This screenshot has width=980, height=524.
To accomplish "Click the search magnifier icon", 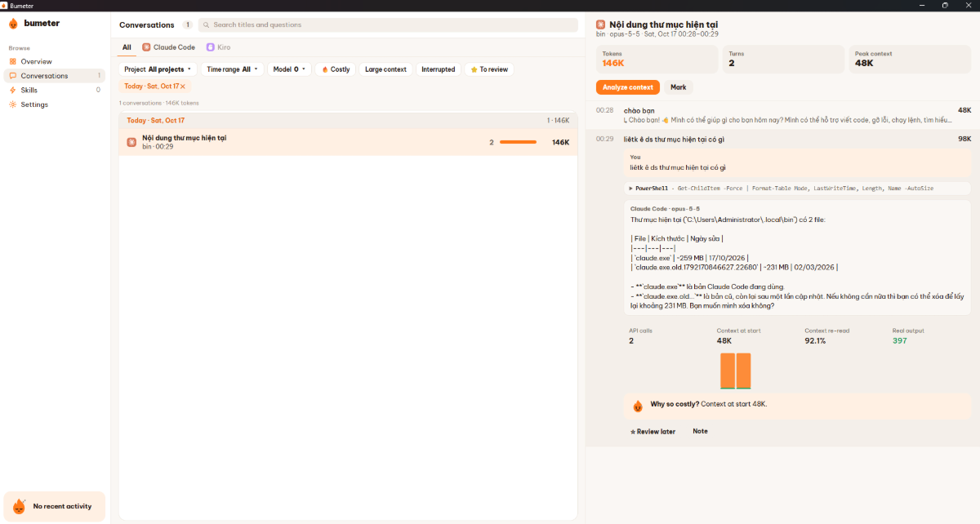I will [207, 25].
